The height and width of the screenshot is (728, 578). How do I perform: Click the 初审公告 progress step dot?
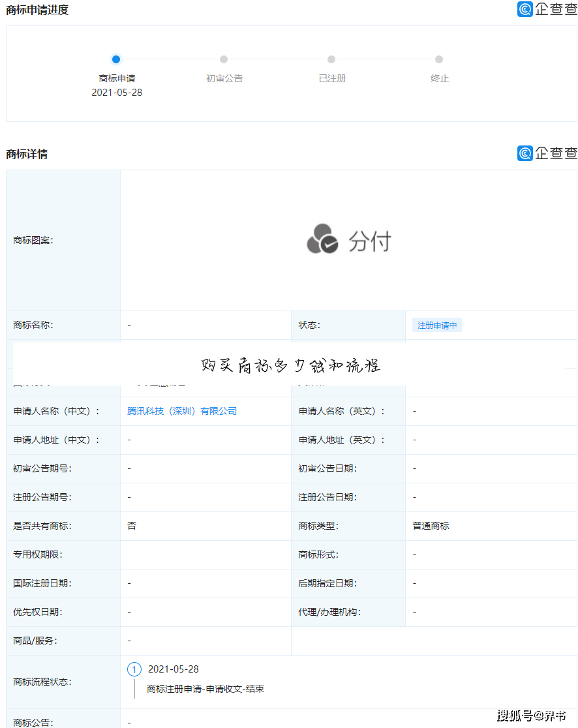coord(224,59)
